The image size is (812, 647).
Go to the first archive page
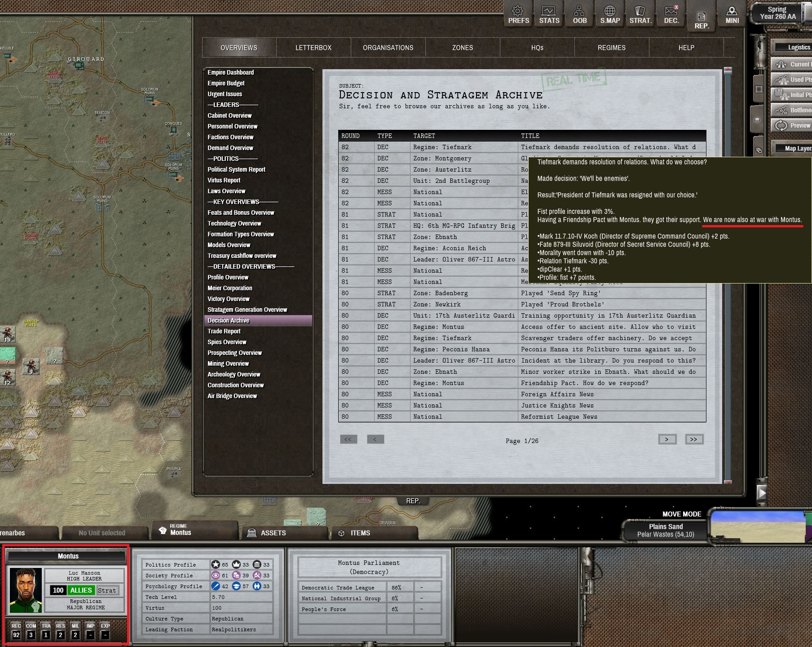click(349, 439)
